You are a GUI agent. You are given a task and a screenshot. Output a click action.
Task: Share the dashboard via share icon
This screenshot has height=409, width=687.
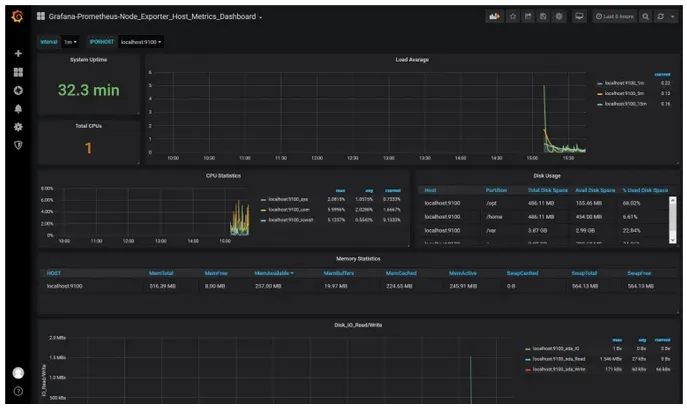point(528,16)
